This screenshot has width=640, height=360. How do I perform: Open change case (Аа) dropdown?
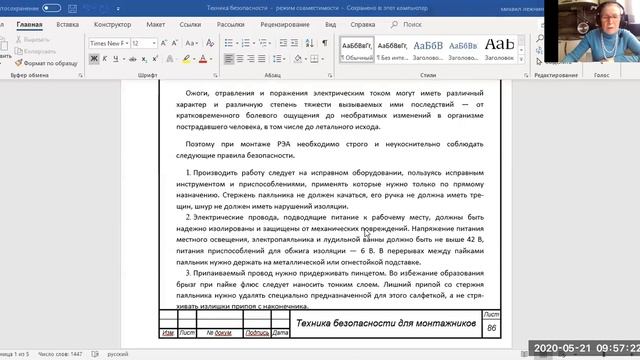[x=191, y=43]
